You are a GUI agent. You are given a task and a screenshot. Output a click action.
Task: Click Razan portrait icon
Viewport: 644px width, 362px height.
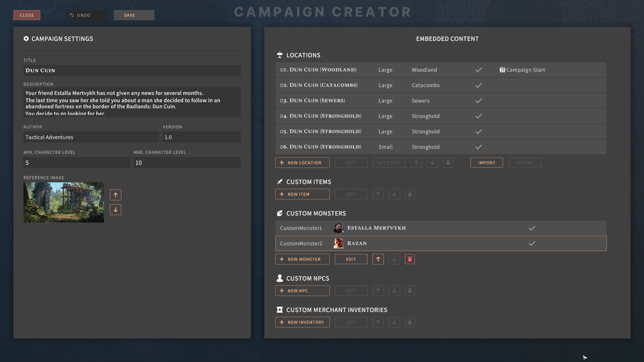click(339, 243)
